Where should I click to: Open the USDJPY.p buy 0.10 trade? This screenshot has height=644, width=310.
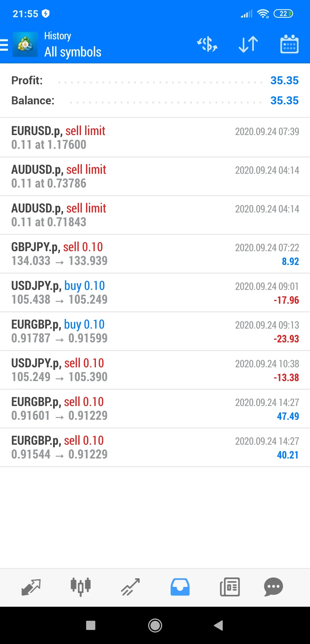[155, 292]
